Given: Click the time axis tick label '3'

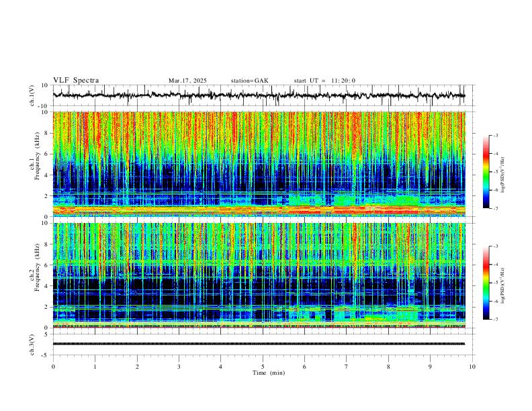Looking at the screenshot, I should (x=179, y=367).
